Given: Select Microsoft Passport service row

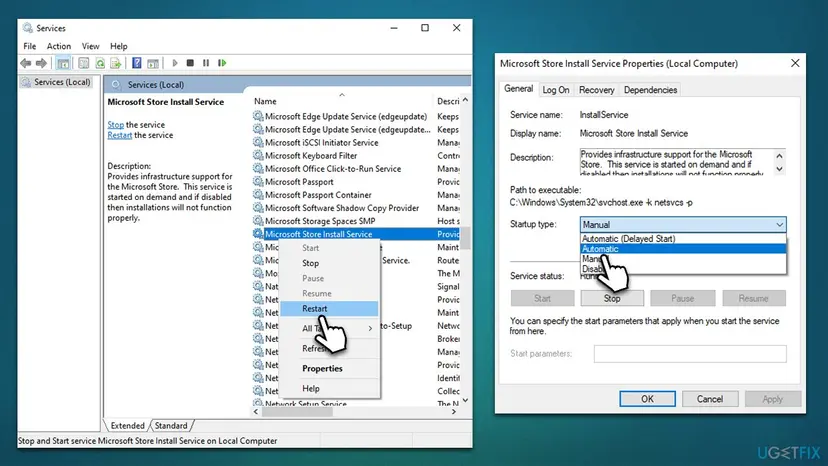Looking at the screenshot, I should click(355, 182).
